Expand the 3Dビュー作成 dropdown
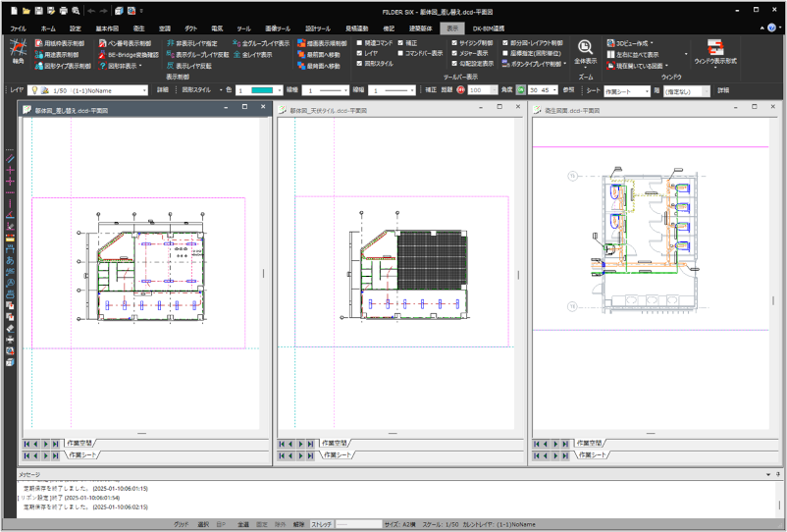Screen dimensions: 787x532 click(x=652, y=43)
